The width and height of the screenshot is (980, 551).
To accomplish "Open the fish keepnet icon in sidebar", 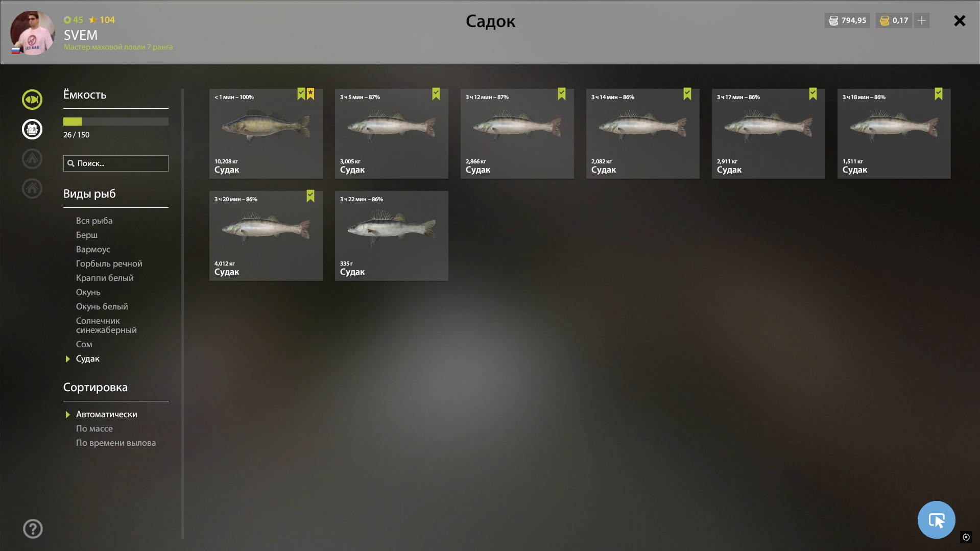I will click(x=32, y=100).
